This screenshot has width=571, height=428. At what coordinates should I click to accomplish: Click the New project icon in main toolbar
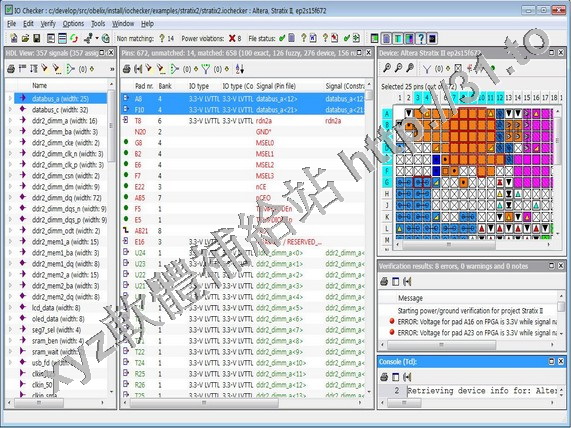(13, 38)
